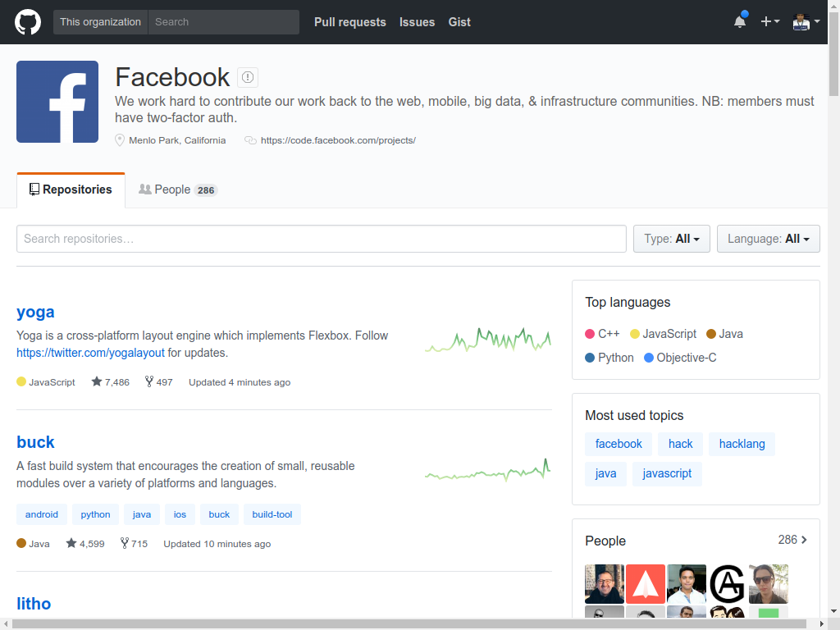The height and width of the screenshot is (630, 840).
Task: Select the ios topic tag
Action: click(x=180, y=514)
